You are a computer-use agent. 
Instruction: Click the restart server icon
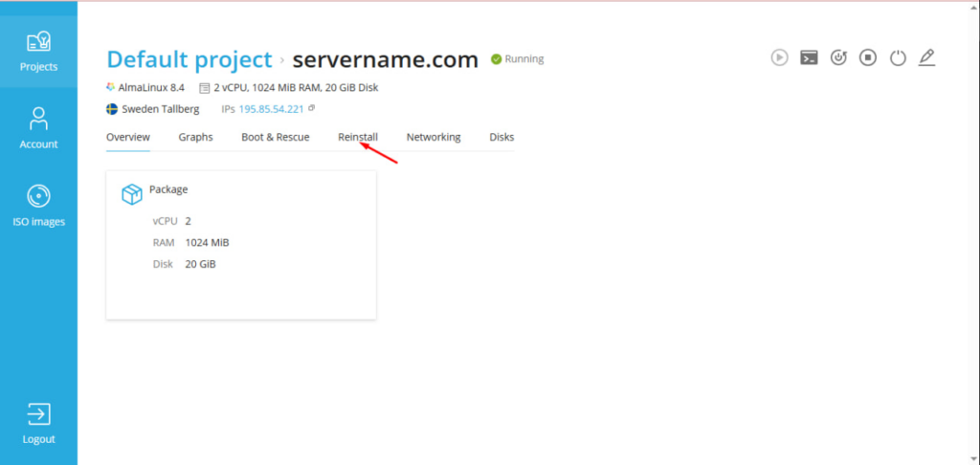pos(838,57)
